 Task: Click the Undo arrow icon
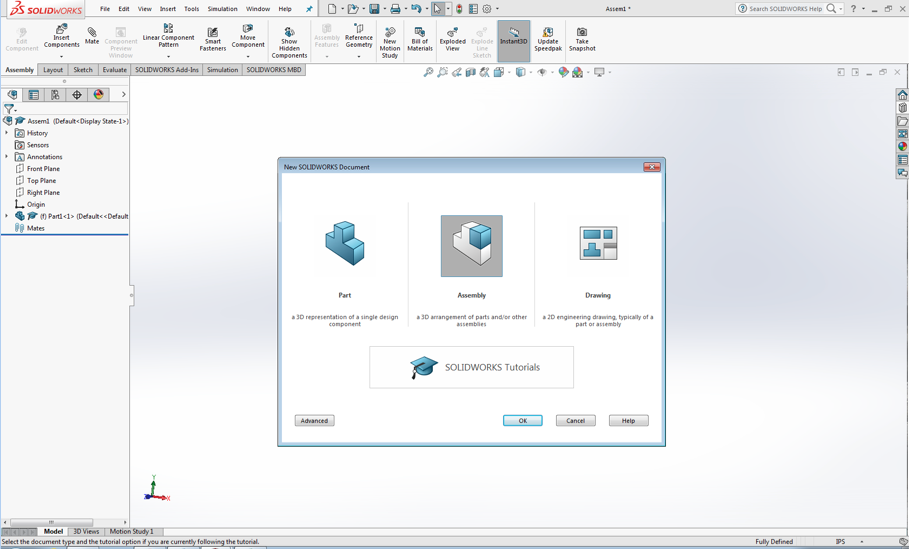click(416, 9)
